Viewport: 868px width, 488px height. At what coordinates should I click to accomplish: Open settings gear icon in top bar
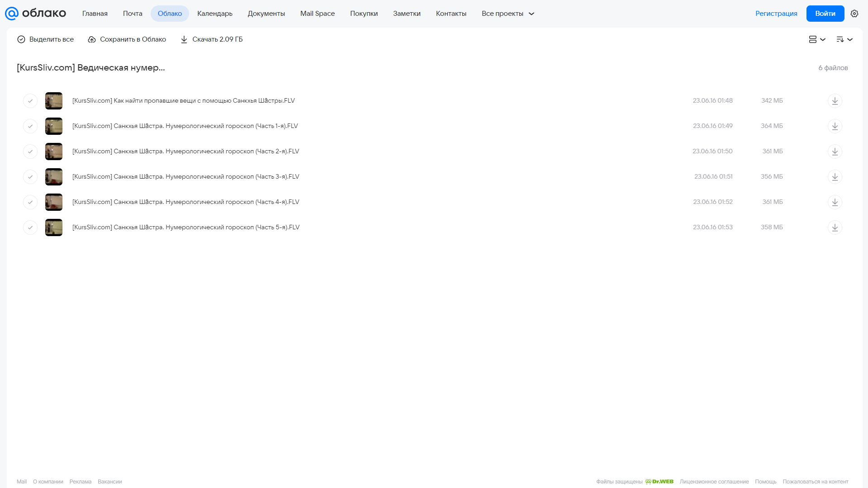(x=854, y=14)
